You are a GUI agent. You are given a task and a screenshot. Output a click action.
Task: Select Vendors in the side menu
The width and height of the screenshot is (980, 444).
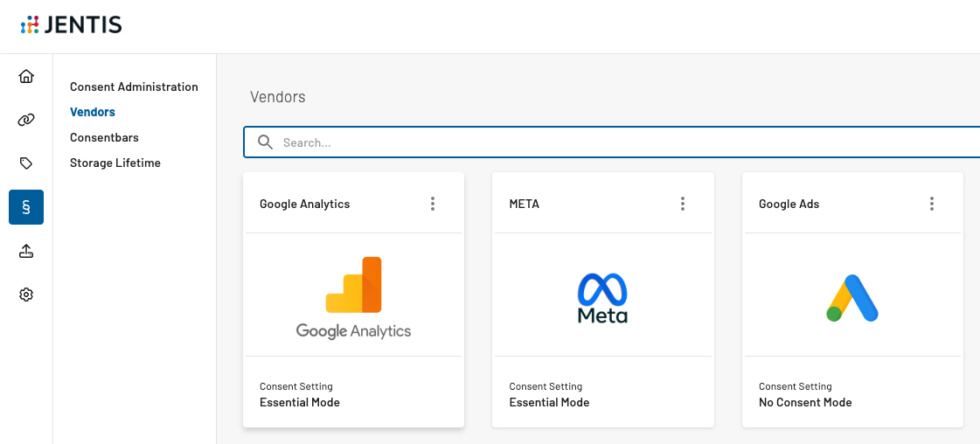(x=93, y=113)
